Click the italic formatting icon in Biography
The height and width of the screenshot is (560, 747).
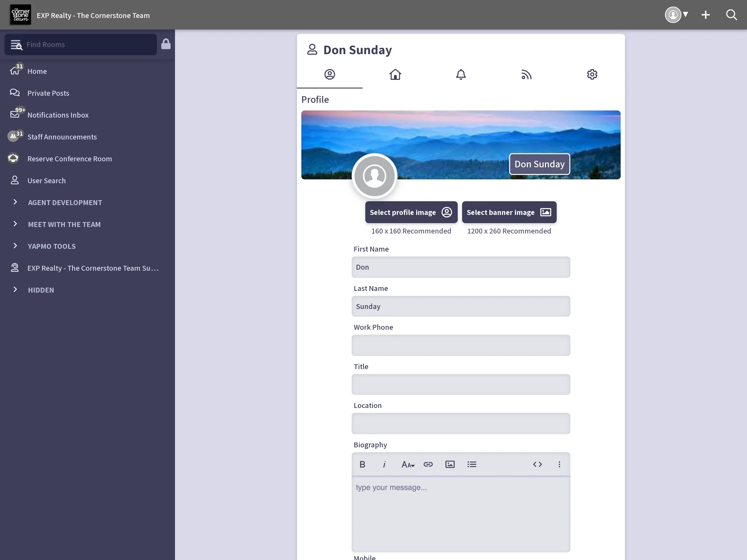click(384, 464)
